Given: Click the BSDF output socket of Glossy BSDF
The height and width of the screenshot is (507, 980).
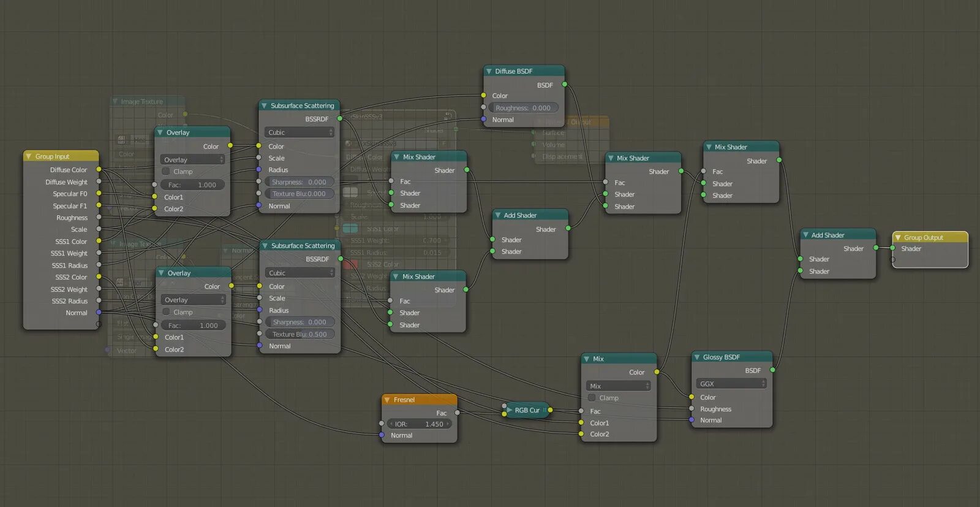Looking at the screenshot, I should [772, 370].
